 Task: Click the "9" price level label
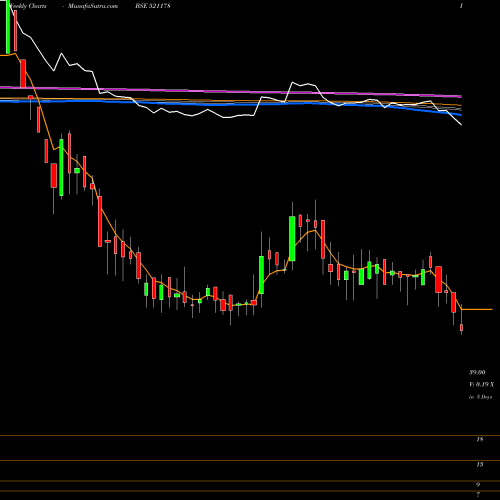click(x=478, y=484)
